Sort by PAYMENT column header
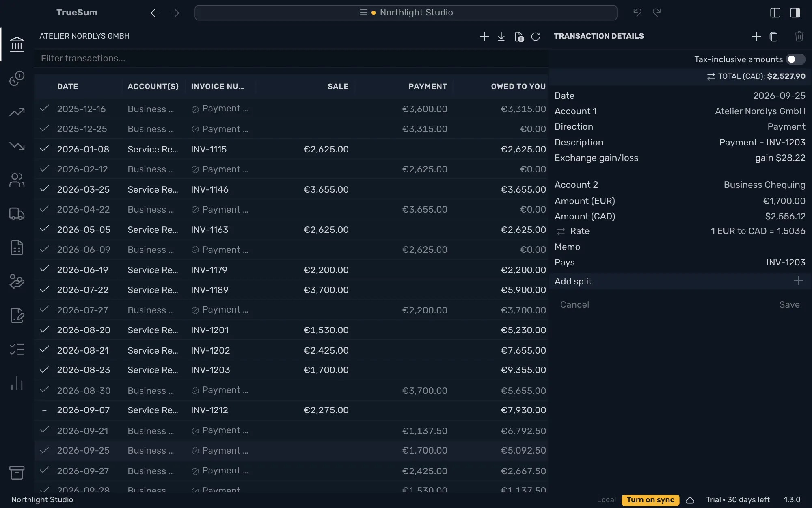Image resolution: width=812 pixels, height=508 pixels. click(x=428, y=86)
